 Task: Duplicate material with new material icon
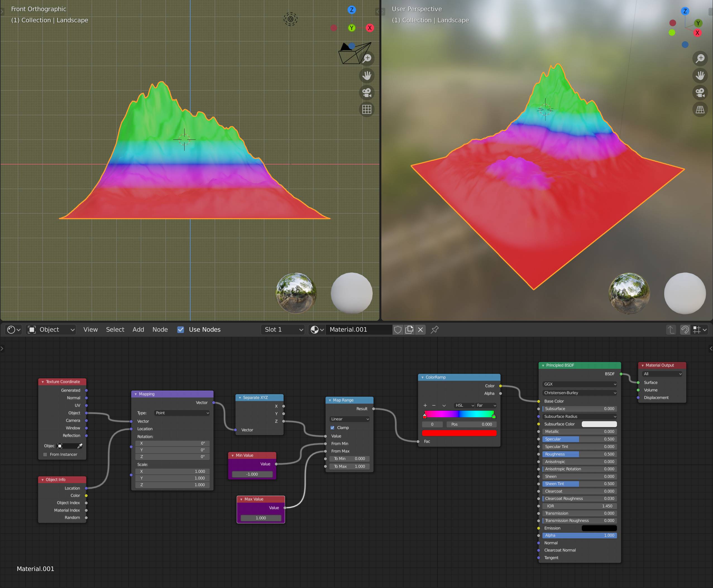(409, 330)
